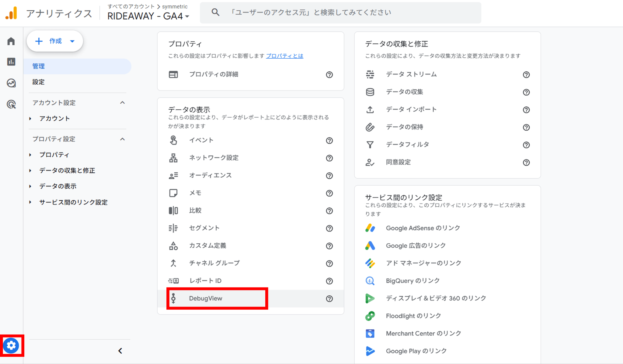The height and width of the screenshot is (364, 623).
Task: Open the データ ストリーム item
Action: pyautogui.click(x=447, y=74)
